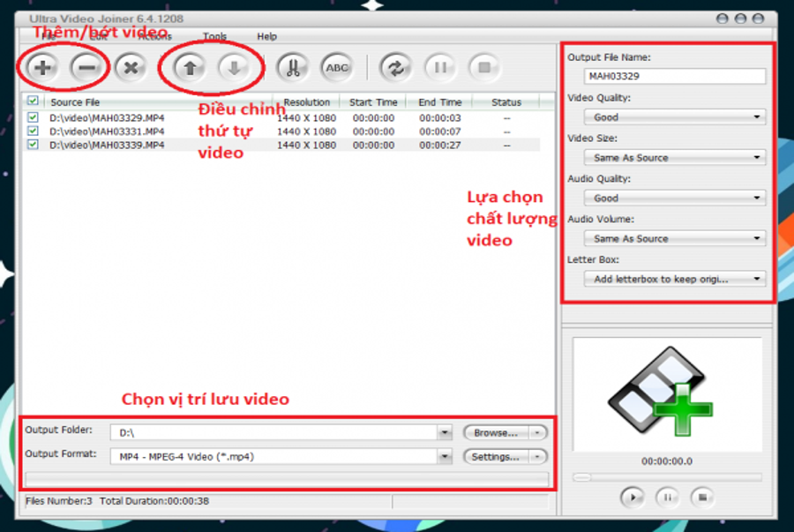Open the Letter Box dropdown
The height and width of the screenshot is (532, 794).
[x=675, y=279]
